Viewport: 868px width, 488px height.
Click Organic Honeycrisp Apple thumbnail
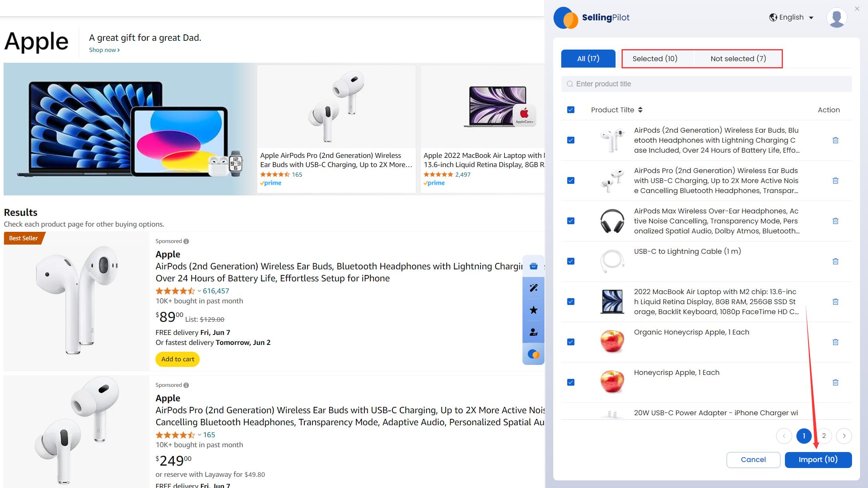[x=612, y=342]
